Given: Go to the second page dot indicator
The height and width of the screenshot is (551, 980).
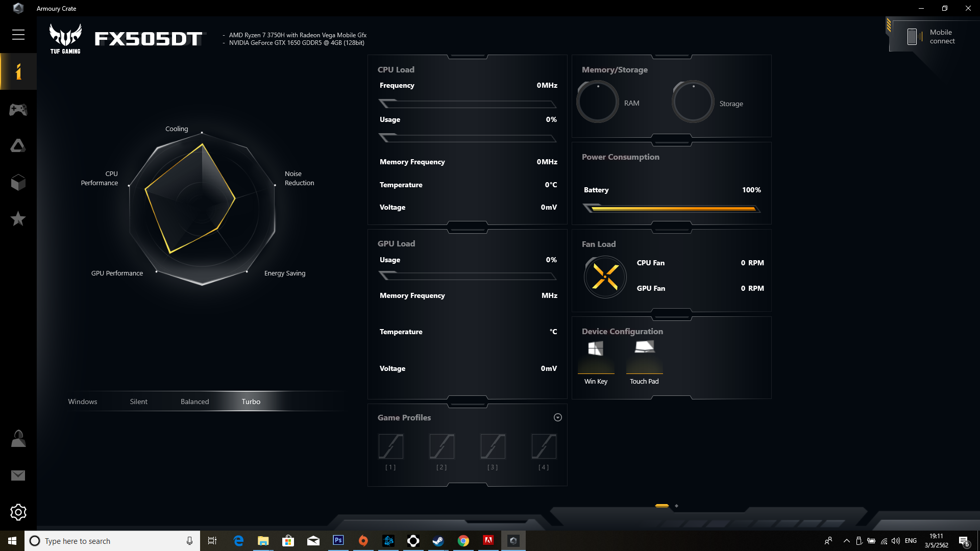Looking at the screenshot, I should [677, 506].
